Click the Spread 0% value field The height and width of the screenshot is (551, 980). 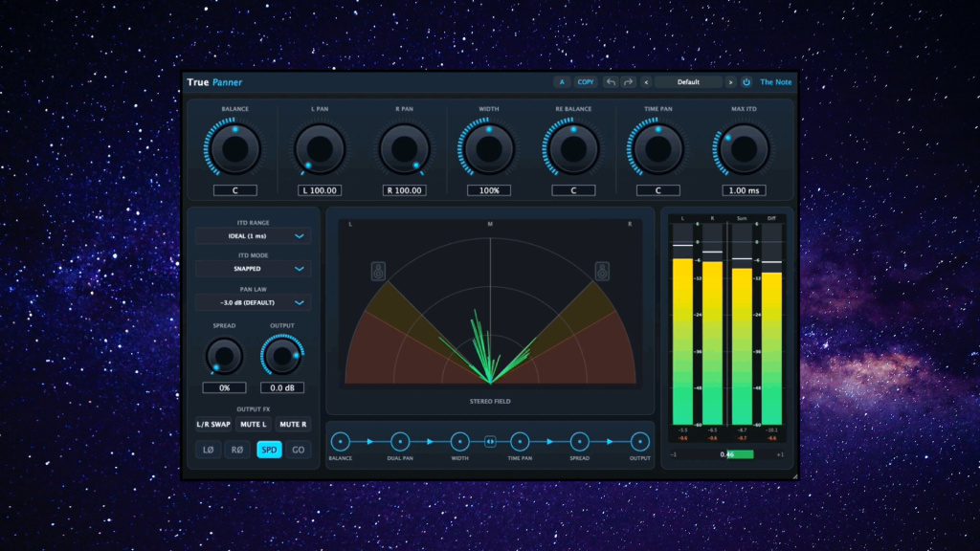coord(224,388)
